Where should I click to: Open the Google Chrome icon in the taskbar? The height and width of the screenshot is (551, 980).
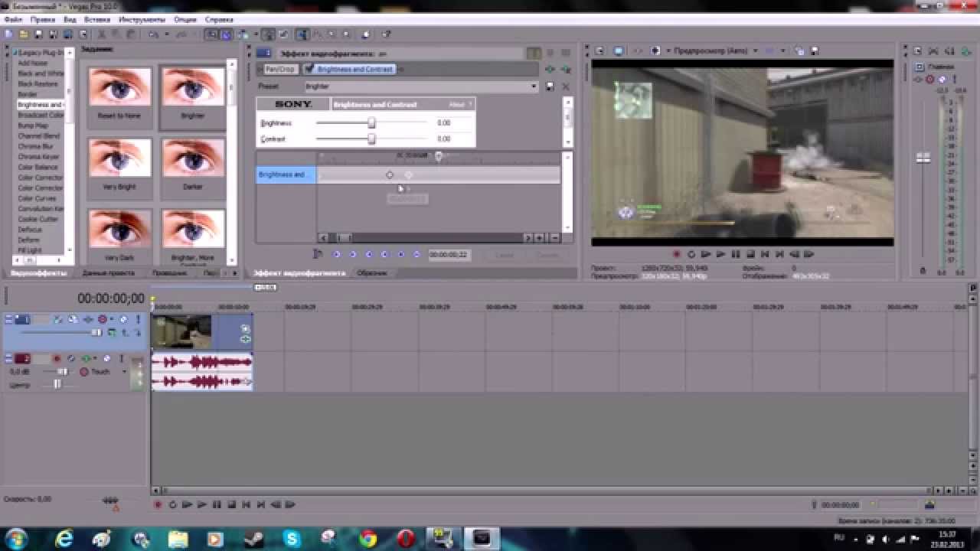[x=367, y=539]
